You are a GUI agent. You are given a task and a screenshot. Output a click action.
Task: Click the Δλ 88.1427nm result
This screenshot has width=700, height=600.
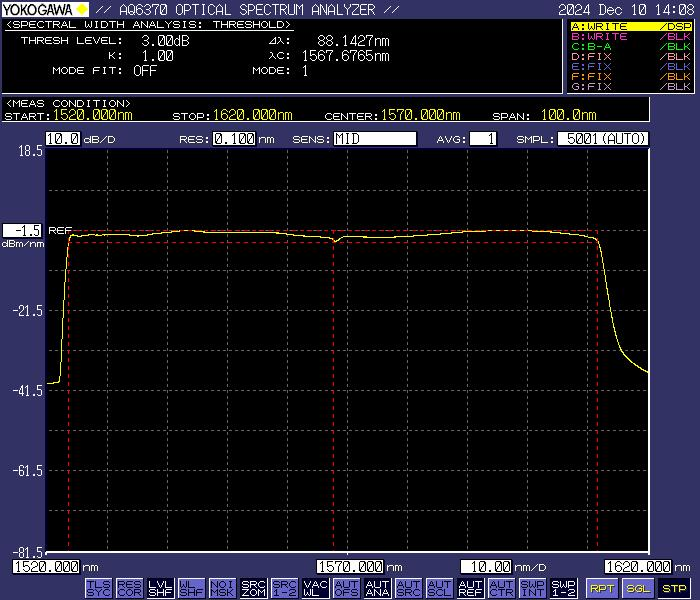tap(353, 41)
